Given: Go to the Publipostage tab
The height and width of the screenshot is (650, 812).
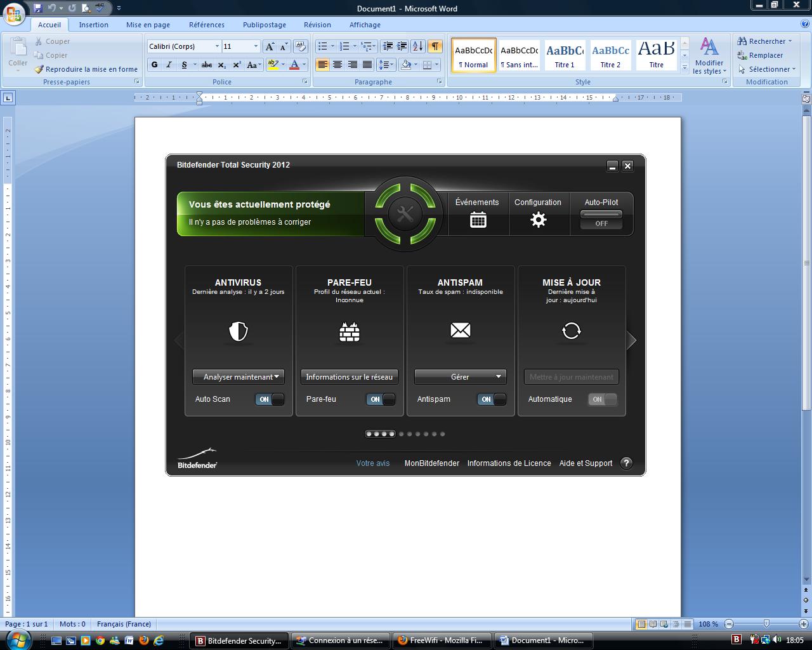Looking at the screenshot, I should [265, 25].
